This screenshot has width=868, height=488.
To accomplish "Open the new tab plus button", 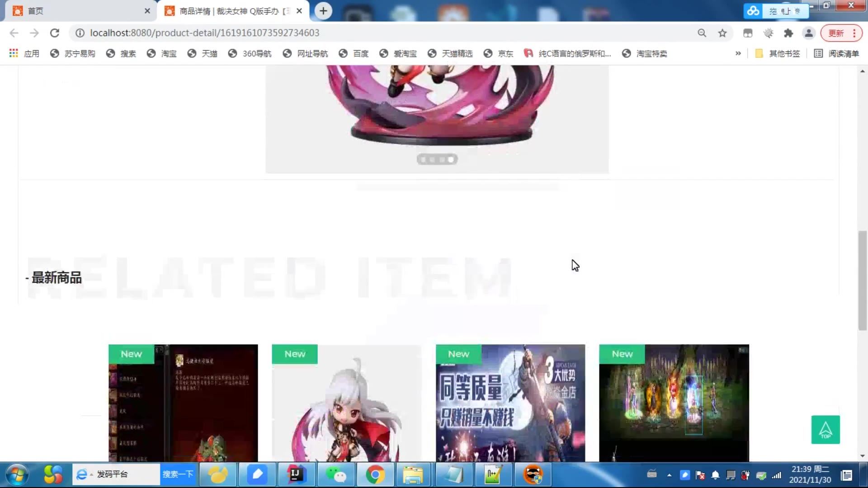I will tap(323, 11).
